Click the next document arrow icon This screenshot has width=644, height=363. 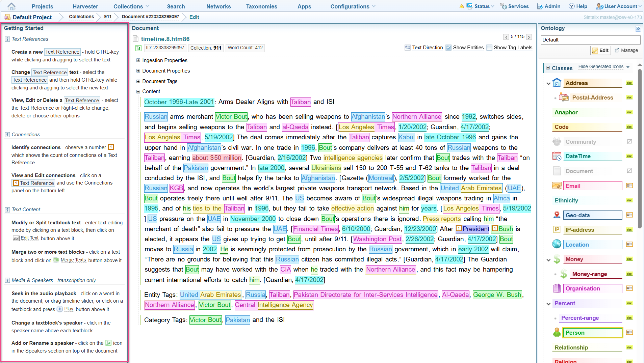tap(529, 37)
